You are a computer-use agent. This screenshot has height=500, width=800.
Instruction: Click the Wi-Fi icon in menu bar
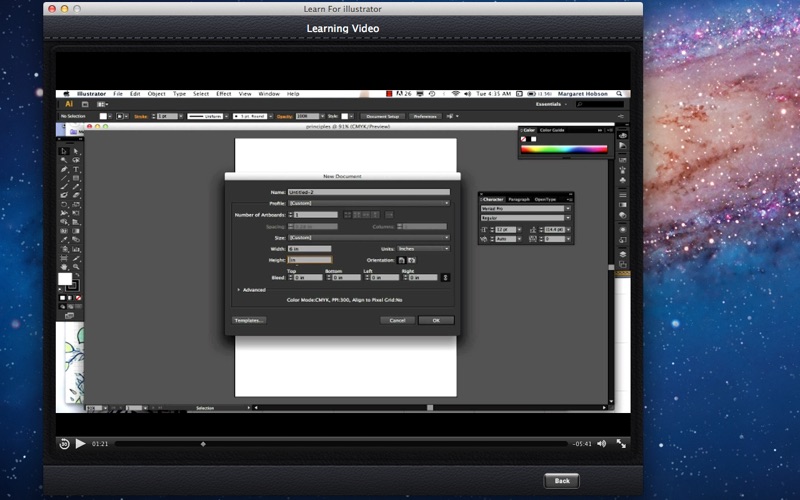pos(455,94)
